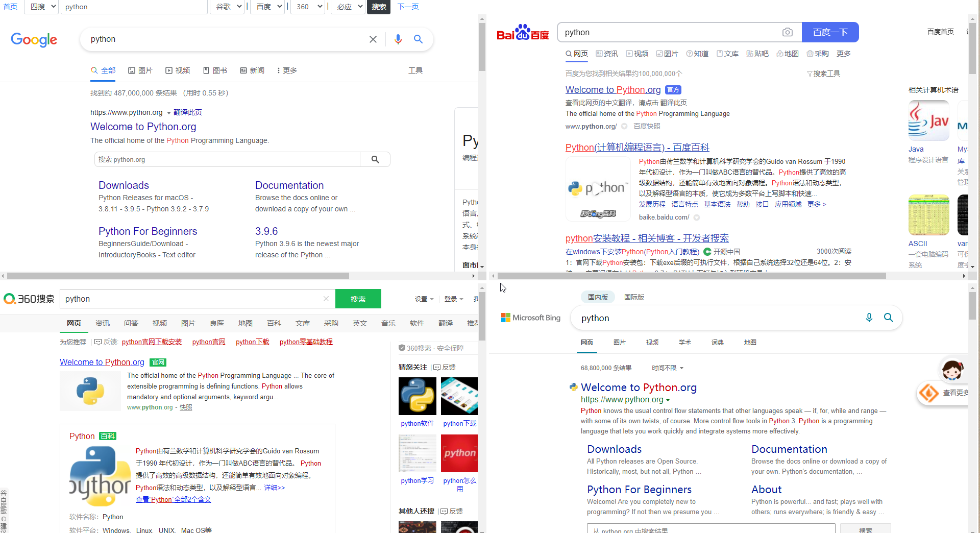Screen dimensions: 980x533
Task: Clear the Google search box with X
Action: [373, 39]
